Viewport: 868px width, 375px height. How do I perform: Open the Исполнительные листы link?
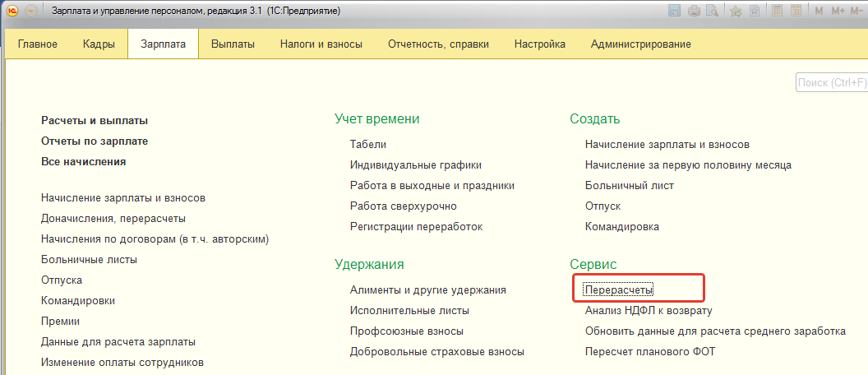tap(409, 310)
